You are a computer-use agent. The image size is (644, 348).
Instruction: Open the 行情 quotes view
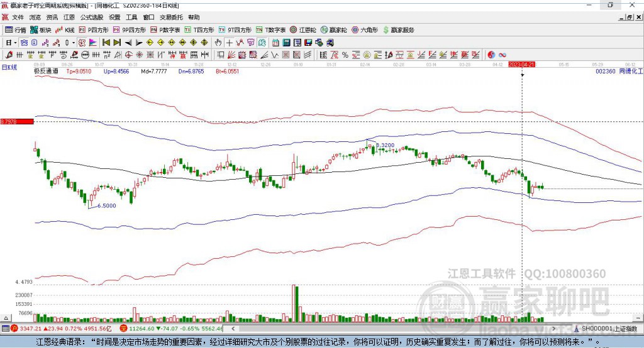pyautogui.click(x=16, y=30)
